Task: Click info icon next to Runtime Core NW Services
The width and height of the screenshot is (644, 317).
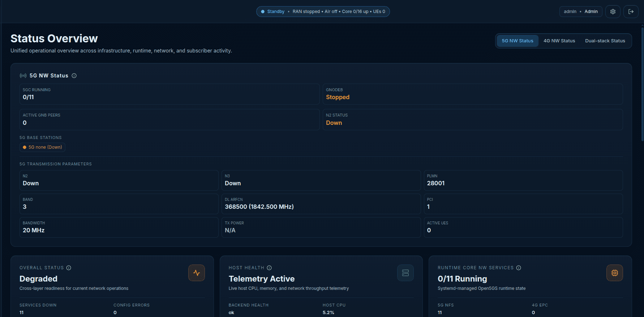Action: 519,268
